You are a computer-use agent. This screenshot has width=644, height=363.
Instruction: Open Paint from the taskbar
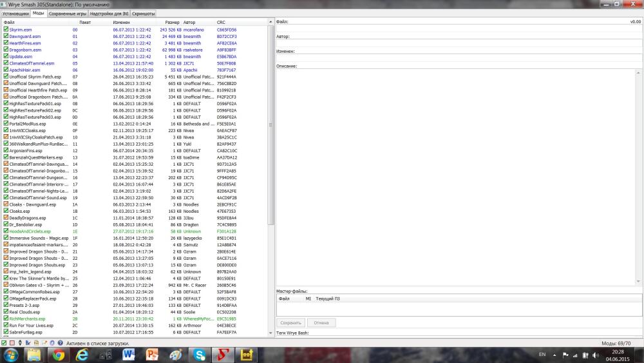pyautogui.click(x=175, y=355)
